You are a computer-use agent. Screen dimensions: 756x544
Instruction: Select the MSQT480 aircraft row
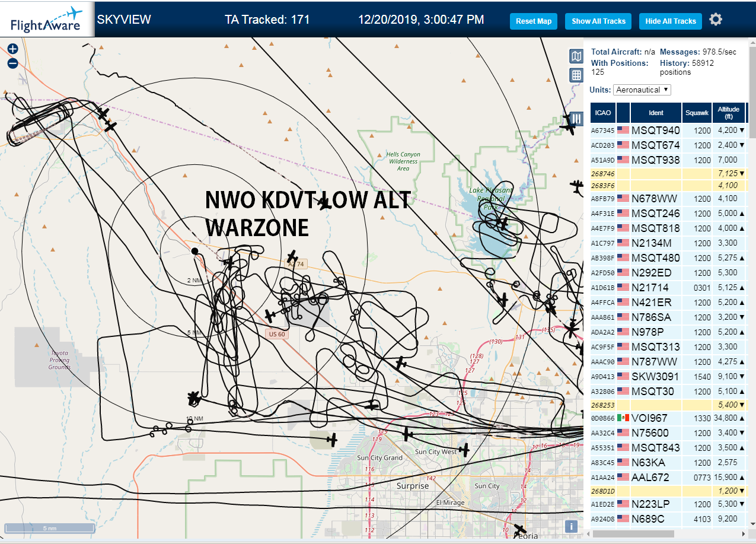click(x=668, y=258)
